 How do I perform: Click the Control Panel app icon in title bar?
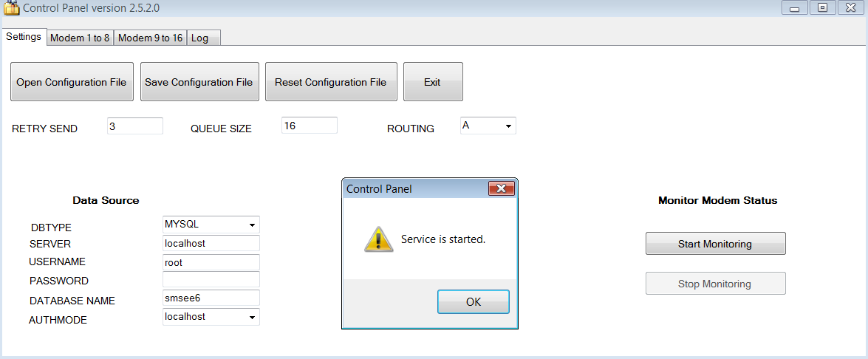(11, 8)
